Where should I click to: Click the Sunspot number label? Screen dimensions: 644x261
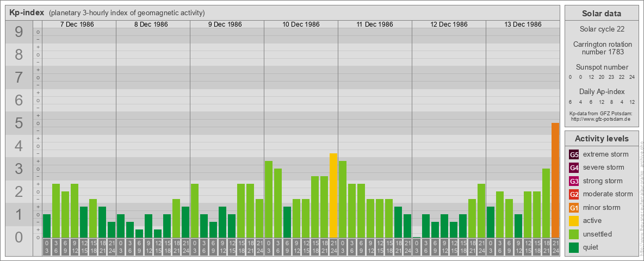pyautogui.click(x=602, y=67)
